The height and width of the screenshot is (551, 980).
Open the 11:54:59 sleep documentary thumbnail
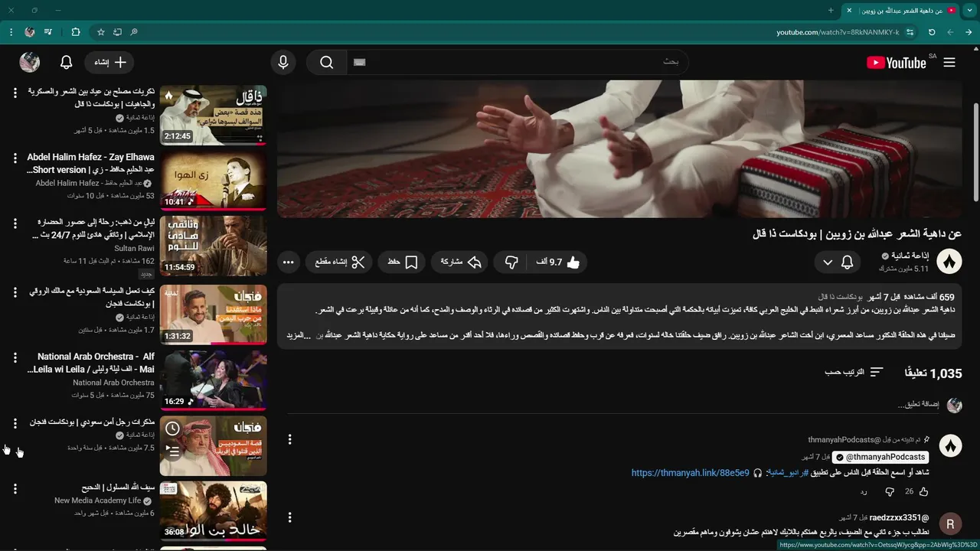[214, 246]
